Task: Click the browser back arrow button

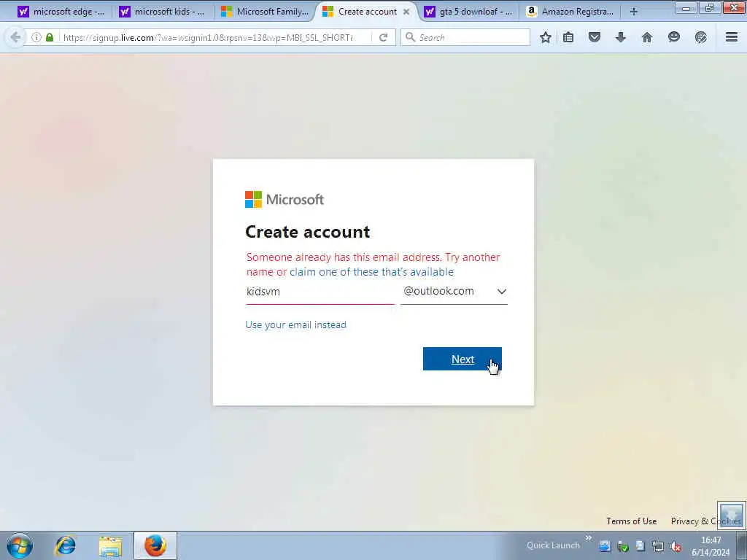Action: [15, 37]
